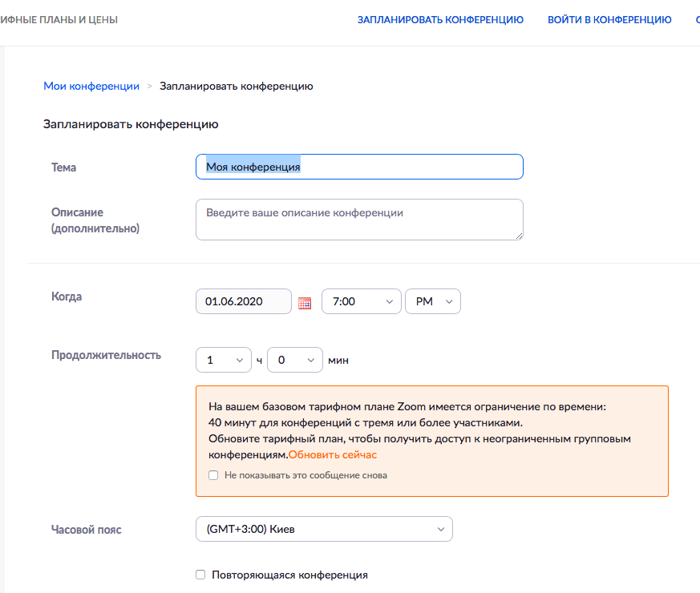Image resolution: width=700 pixels, height=593 pixels.
Task: Click the timezone dropdown chevron arrow
Action: (441, 529)
